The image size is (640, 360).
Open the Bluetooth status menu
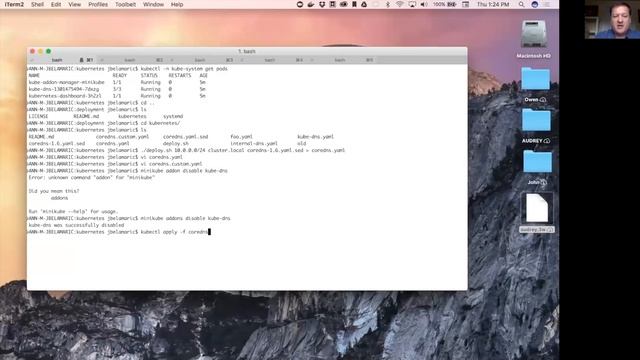(x=388, y=4)
